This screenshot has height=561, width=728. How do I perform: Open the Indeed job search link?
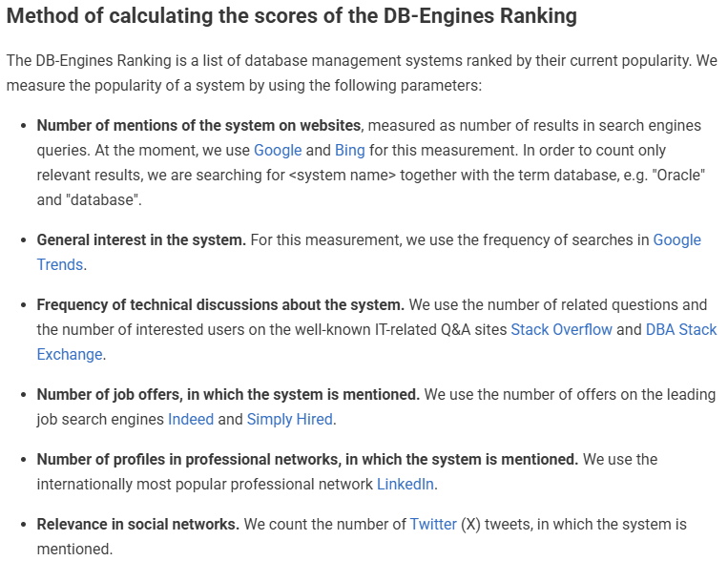(x=191, y=420)
